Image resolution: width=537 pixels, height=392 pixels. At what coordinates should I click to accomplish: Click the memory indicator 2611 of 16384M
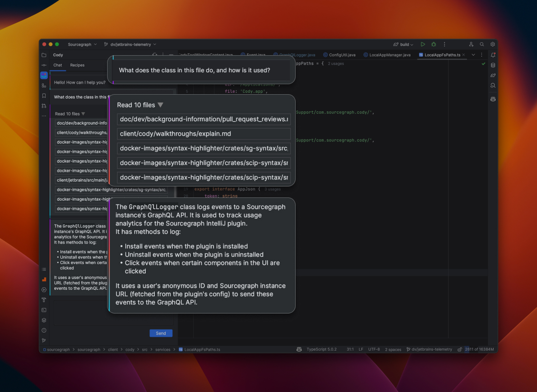coord(479,350)
